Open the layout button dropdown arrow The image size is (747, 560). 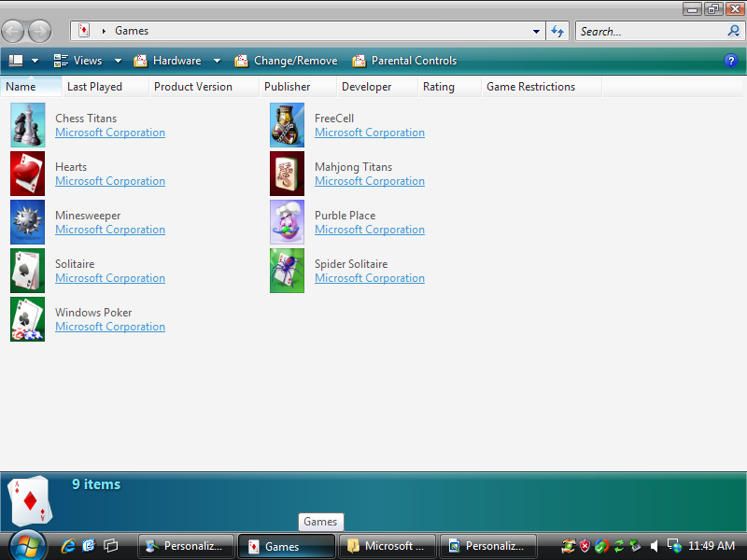pos(35,61)
